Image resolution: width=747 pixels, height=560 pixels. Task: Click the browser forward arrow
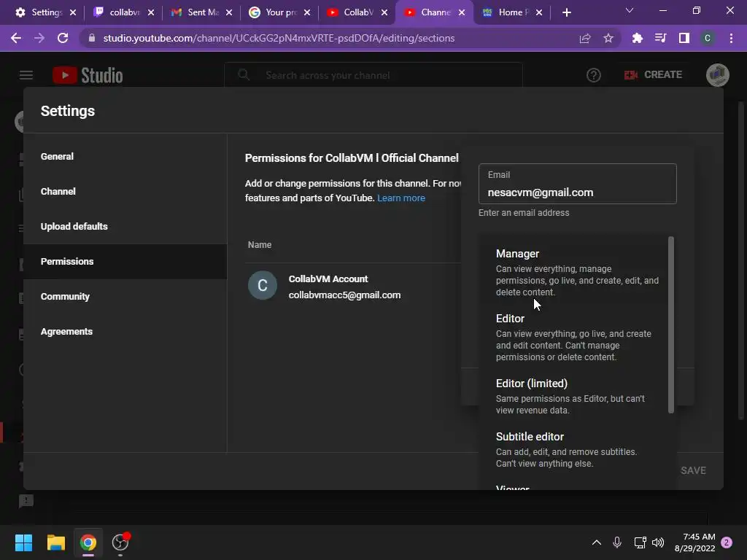pyautogui.click(x=39, y=38)
